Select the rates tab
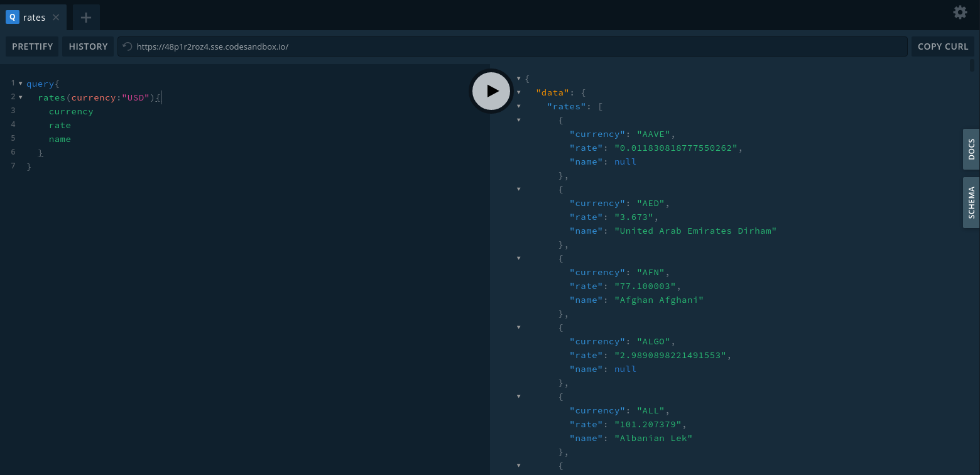The width and height of the screenshot is (980, 475). click(x=33, y=18)
